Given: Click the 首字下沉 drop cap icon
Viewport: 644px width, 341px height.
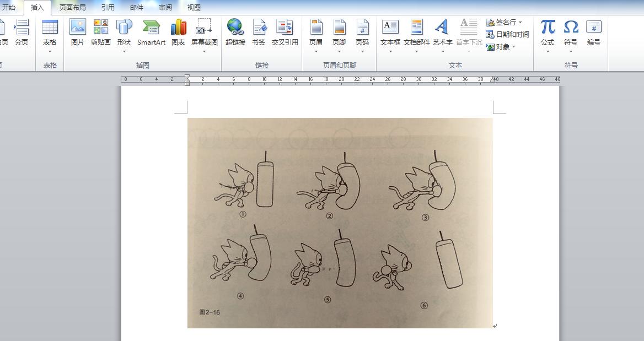Looking at the screenshot, I should point(469,27).
